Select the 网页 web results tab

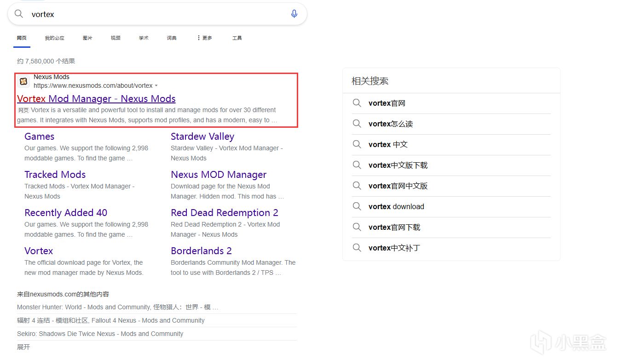(22, 38)
